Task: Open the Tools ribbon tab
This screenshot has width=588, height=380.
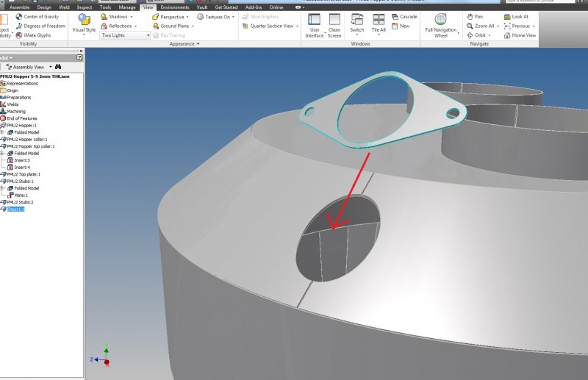Action: point(105,7)
